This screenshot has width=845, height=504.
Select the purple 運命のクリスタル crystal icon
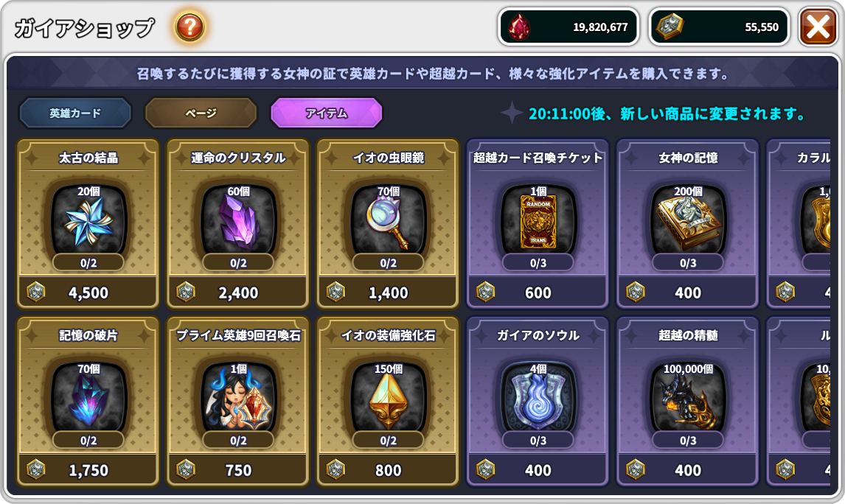coord(238,221)
